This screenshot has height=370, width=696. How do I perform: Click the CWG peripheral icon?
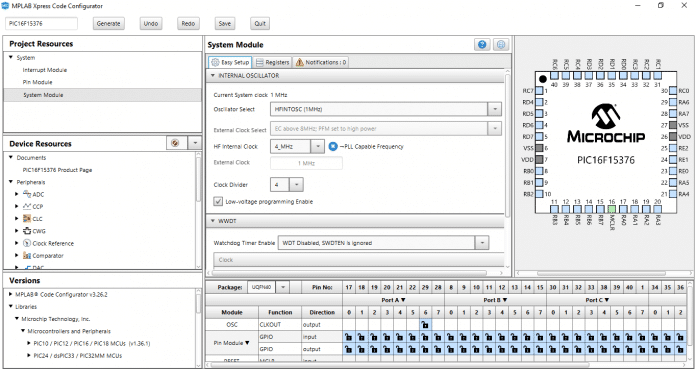(x=27, y=231)
